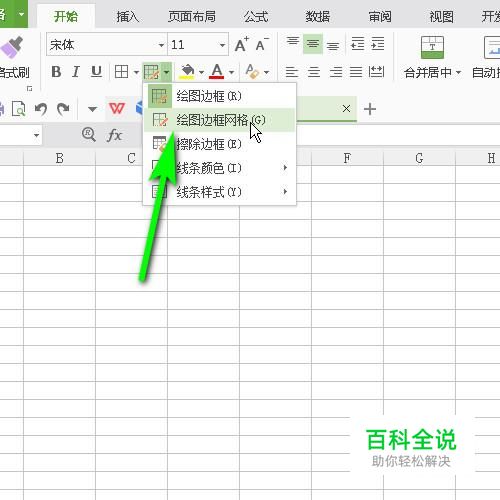The height and width of the screenshot is (500, 500).
Task: Click the undo arrow icon
Action: coord(41,109)
